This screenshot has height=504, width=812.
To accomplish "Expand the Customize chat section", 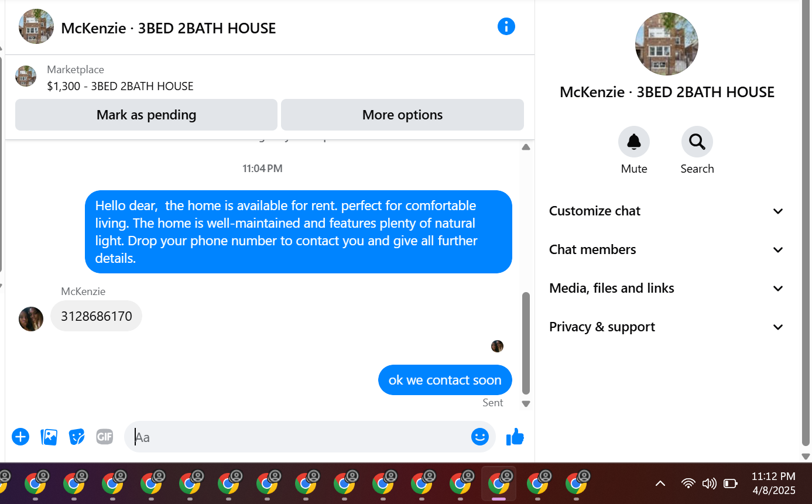I will pyautogui.click(x=666, y=211).
